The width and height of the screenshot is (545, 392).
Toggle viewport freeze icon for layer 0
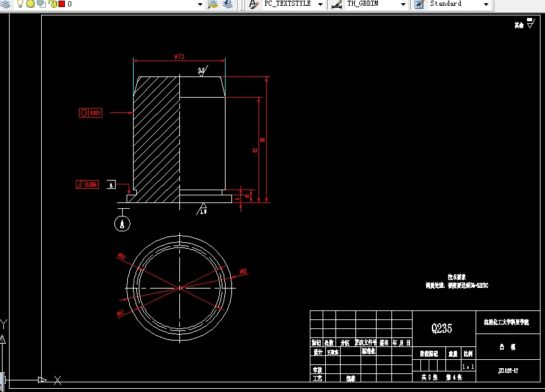click(x=41, y=4)
